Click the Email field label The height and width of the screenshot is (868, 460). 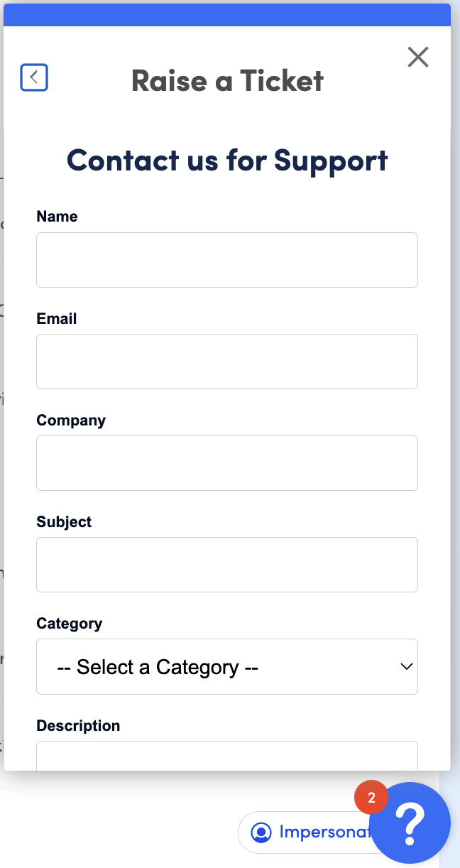pos(57,318)
